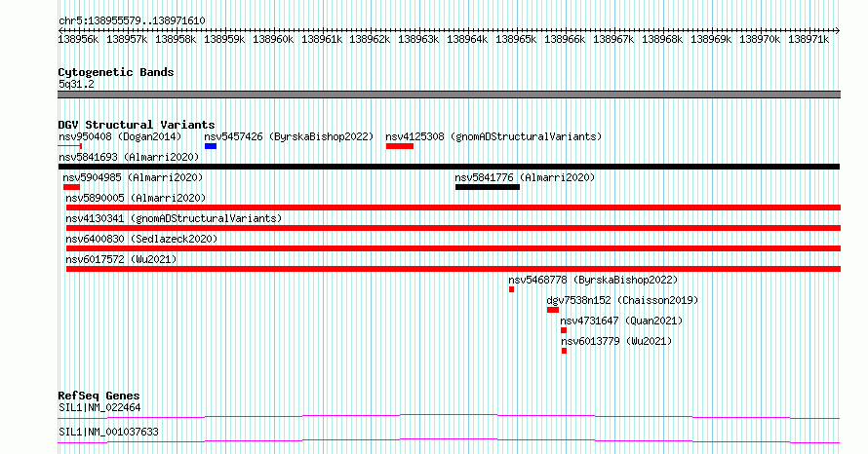
Task: Click the nsv4125308 (gnomADStructuralVariants) label
Action: (493, 136)
